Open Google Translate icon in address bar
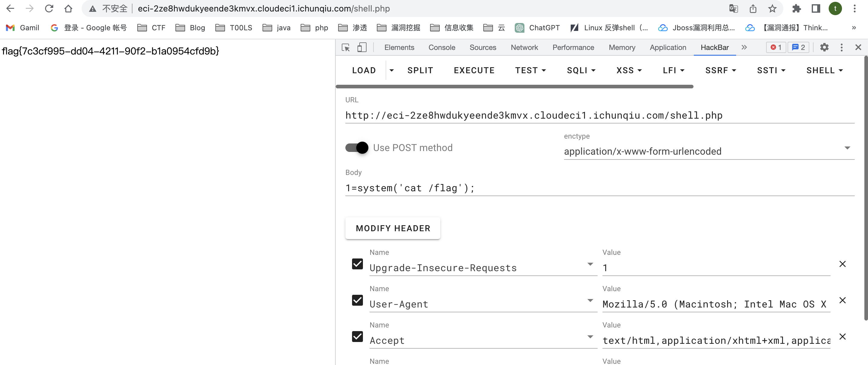 pyautogui.click(x=733, y=8)
